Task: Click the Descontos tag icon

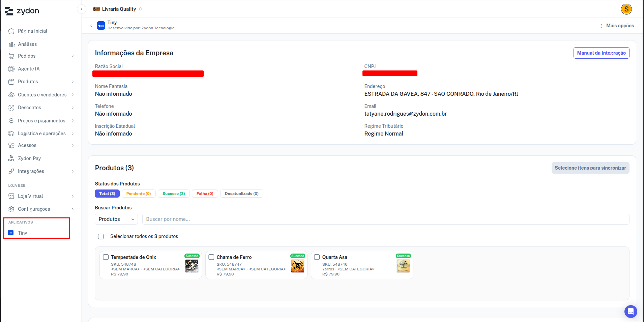Action: coord(11,108)
